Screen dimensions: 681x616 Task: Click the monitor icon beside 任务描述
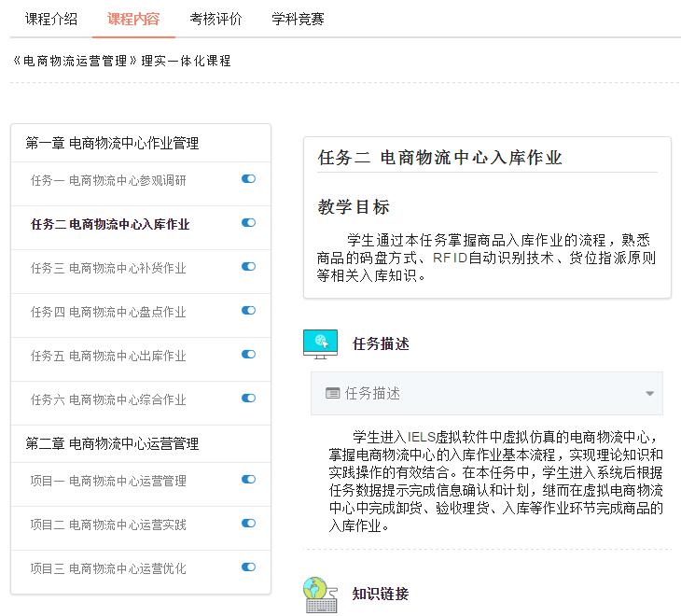coord(320,343)
